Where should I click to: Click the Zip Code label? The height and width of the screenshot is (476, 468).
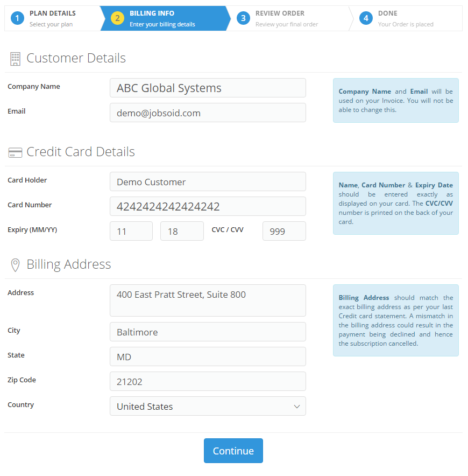tap(22, 380)
